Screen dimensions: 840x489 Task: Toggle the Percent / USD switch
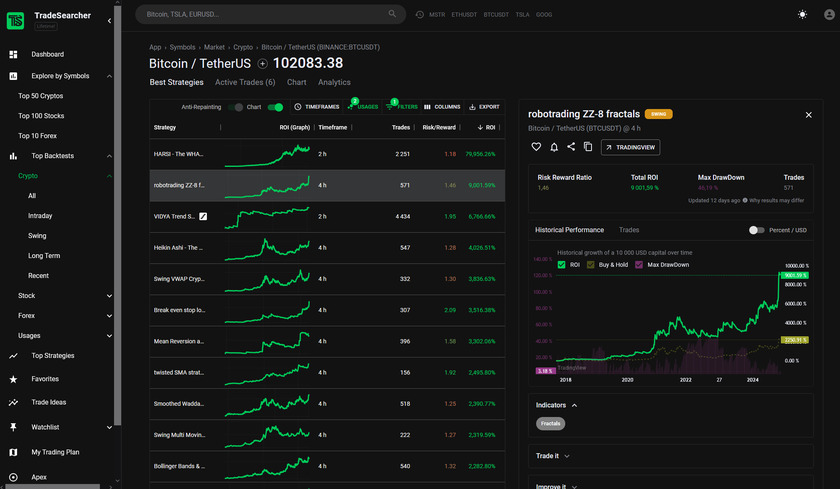click(756, 230)
